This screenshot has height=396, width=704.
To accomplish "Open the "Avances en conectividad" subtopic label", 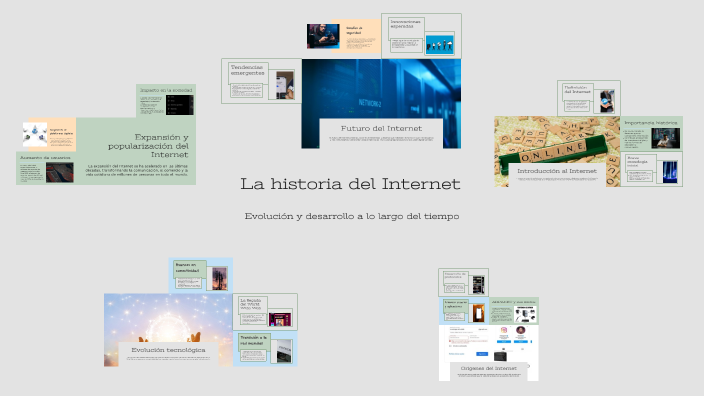I will click(x=187, y=268).
